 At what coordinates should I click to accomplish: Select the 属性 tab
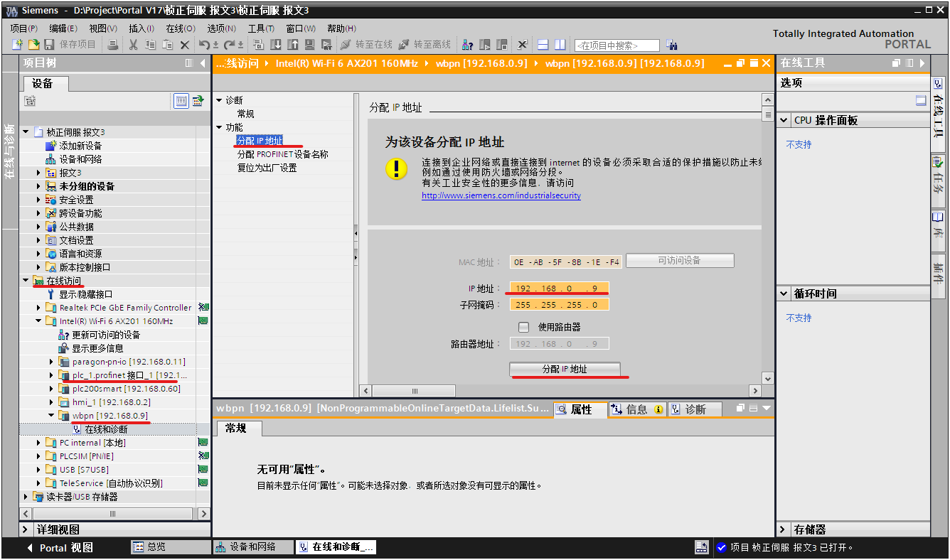[580, 409]
